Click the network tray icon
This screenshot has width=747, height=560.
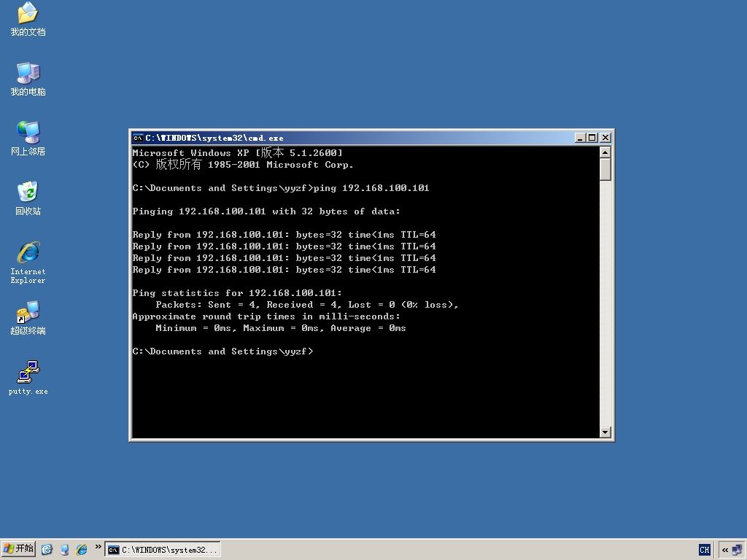pos(737,550)
